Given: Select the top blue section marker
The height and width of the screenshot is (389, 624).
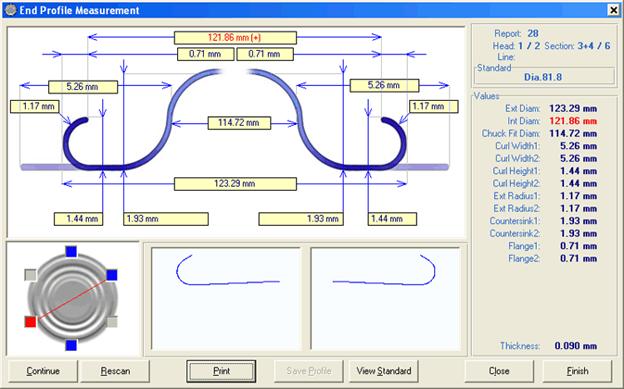Looking at the screenshot, I should (x=71, y=252).
